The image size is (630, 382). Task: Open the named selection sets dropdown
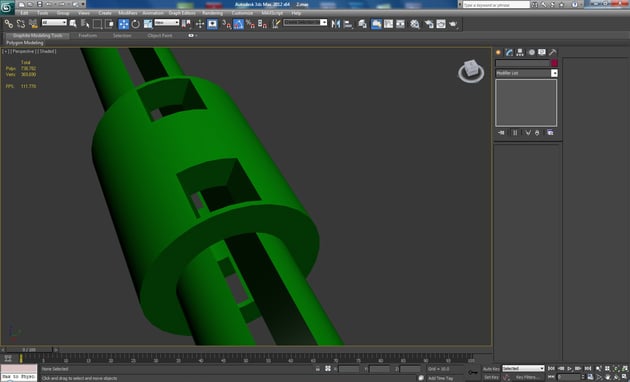pos(305,22)
